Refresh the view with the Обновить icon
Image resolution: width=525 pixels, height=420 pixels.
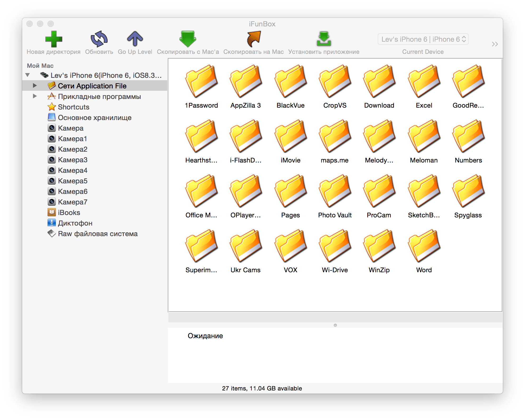point(99,39)
